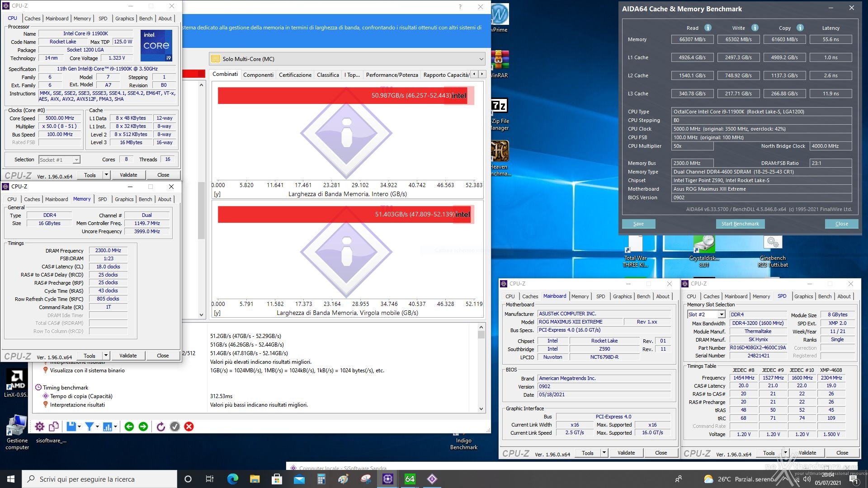The height and width of the screenshot is (488, 868).
Task: Click the AIDA64 green 64 taskbar icon
Action: [410, 479]
